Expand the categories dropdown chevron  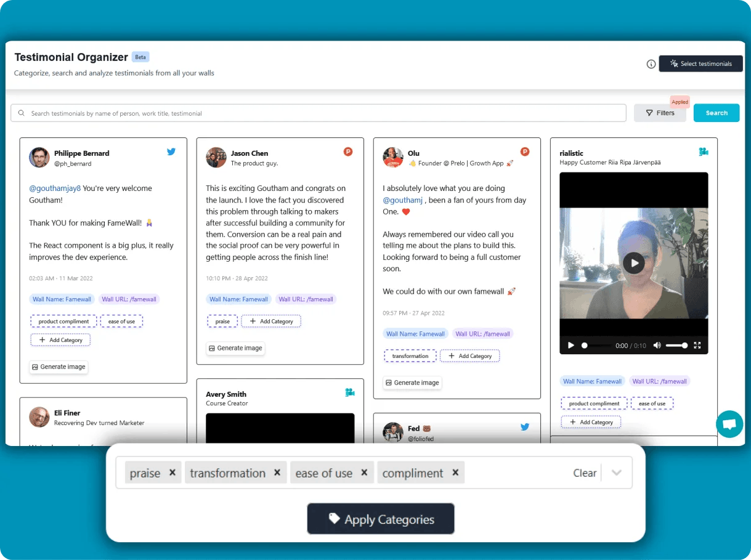point(617,473)
